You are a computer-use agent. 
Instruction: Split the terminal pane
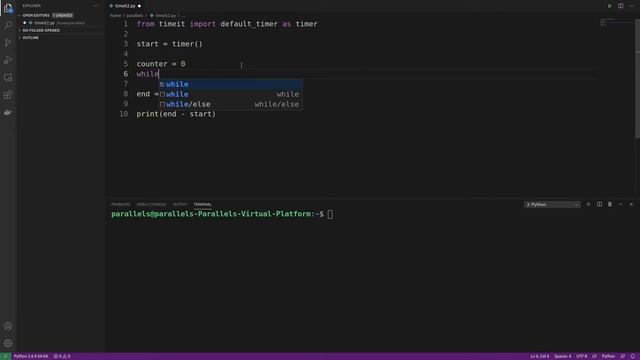point(599,204)
